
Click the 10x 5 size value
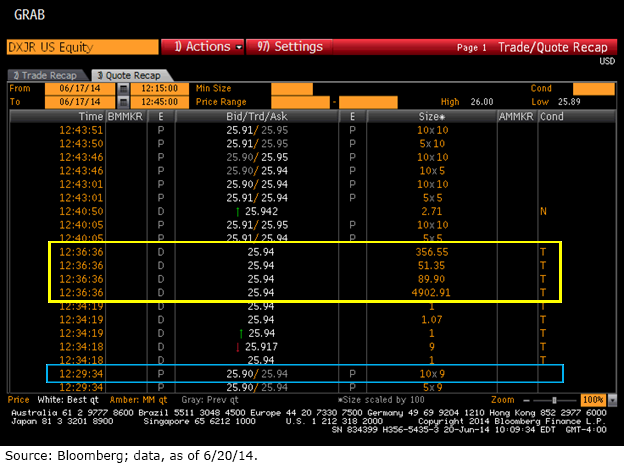pos(432,171)
